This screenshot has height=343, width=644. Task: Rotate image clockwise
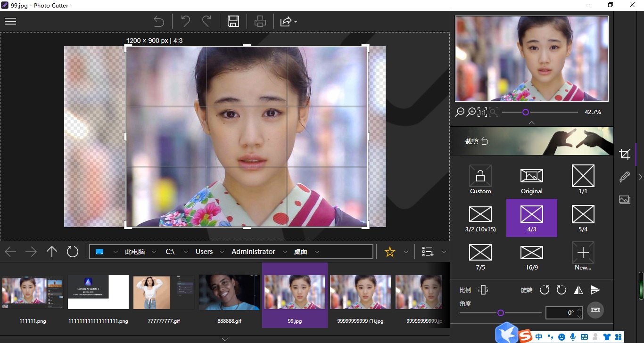tap(561, 290)
